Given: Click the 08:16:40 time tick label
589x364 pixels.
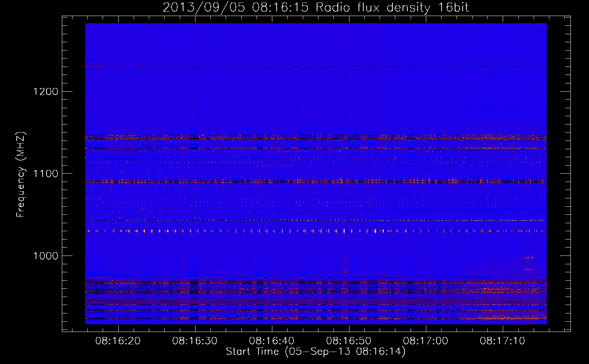Looking at the screenshot, I should pyautogui.click(x=272, y=341).
